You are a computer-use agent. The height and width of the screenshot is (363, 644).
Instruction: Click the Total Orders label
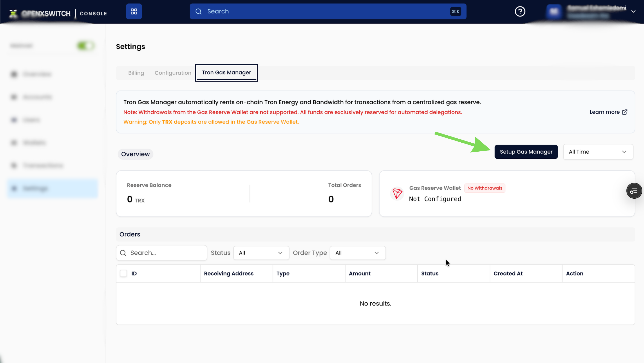pyautogui.click(x=344, y=185)
